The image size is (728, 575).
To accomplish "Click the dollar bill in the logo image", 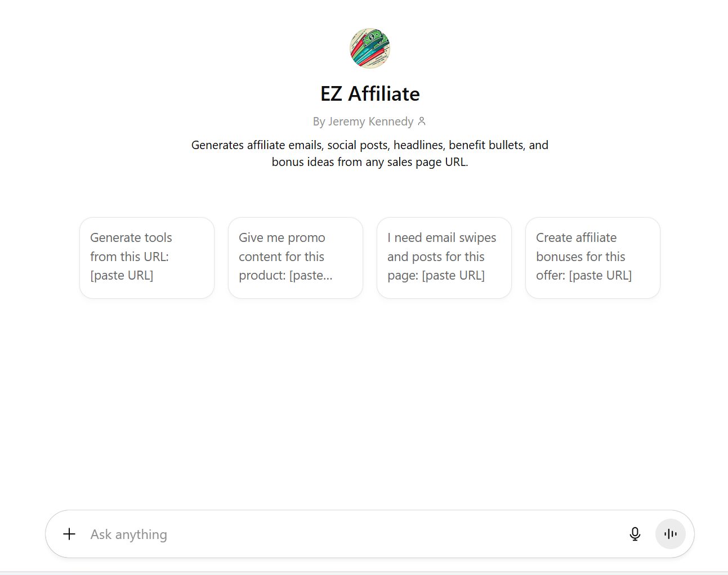I will click(x=373, y=38).
